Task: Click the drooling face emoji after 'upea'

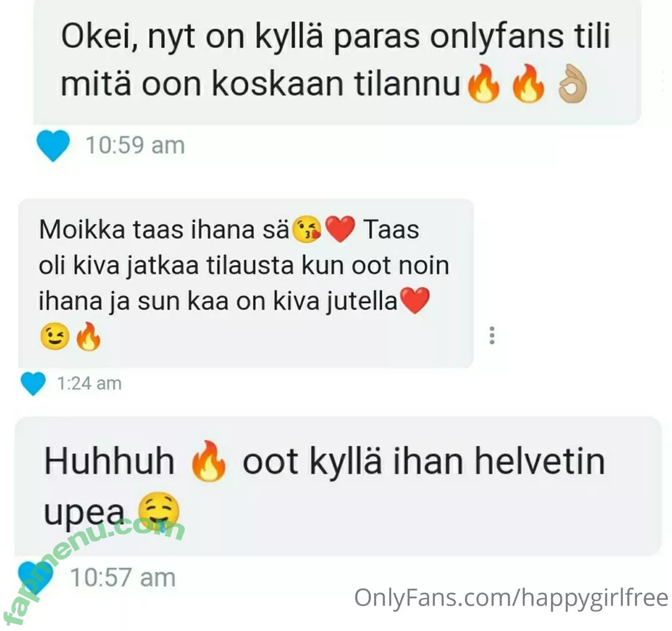Action: tap(159, 512)
